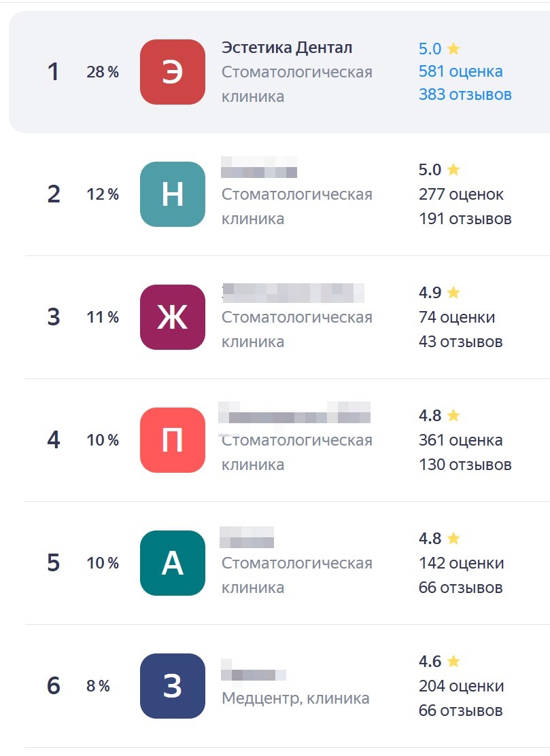Click the blue 5.0 rating link

point(430,49)
